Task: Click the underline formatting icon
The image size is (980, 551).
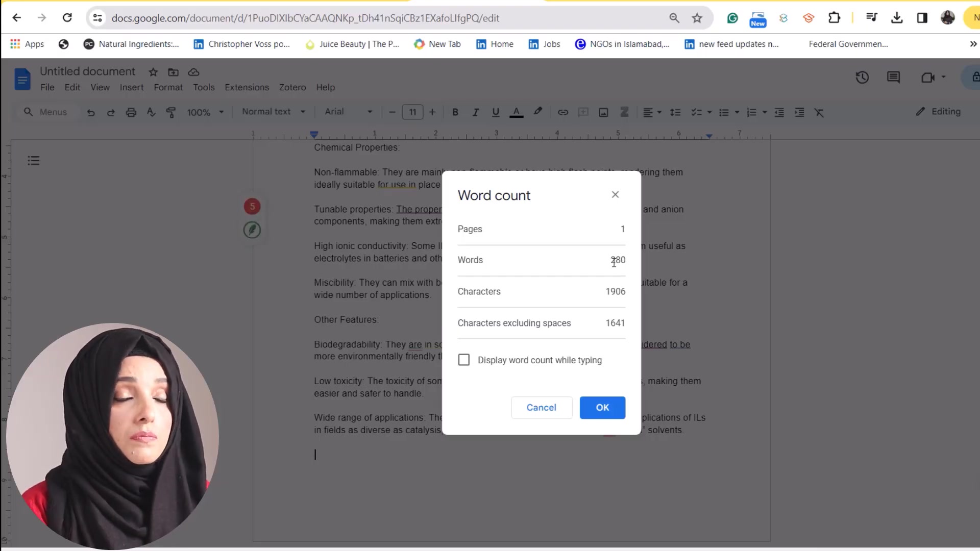Action: click(495, 112)
